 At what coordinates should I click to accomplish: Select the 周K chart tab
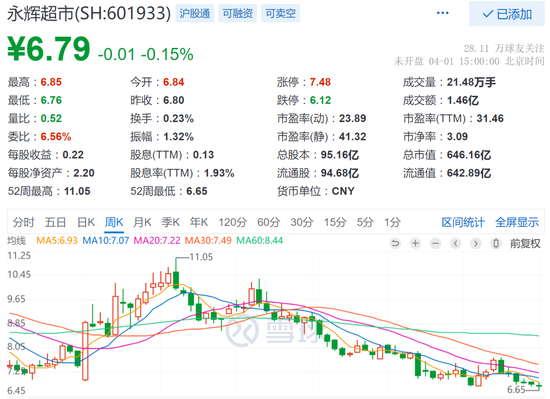coord(114,222)
